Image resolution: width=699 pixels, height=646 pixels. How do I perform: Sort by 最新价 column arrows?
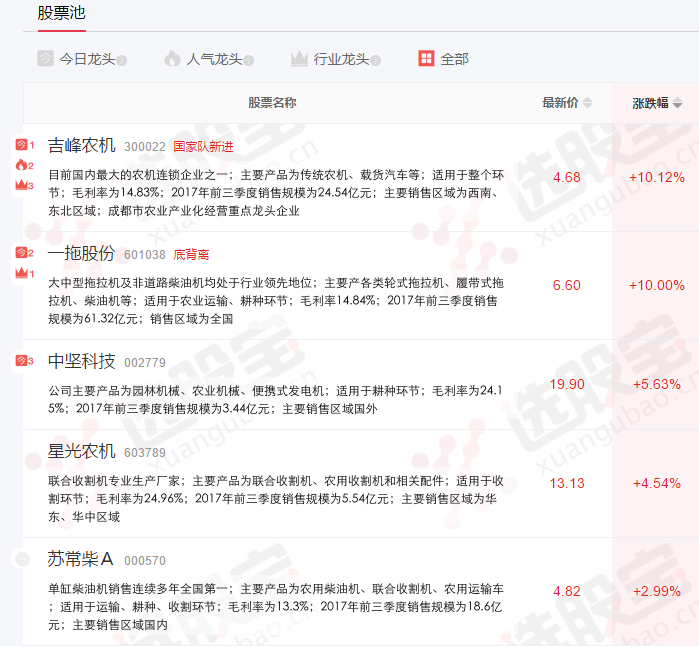pos(588,103)
